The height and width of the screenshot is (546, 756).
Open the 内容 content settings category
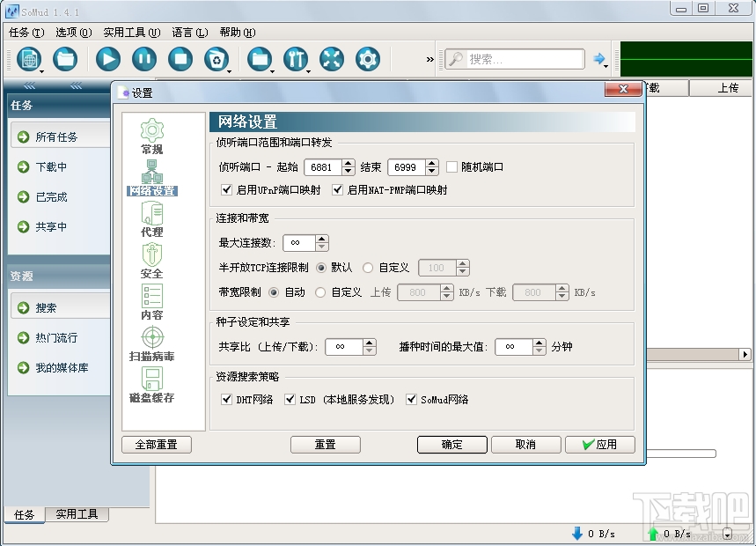(x=152, y=302)
